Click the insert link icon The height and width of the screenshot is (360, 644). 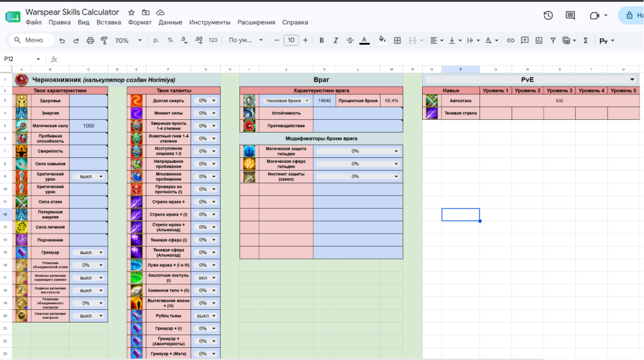[510, 41]
